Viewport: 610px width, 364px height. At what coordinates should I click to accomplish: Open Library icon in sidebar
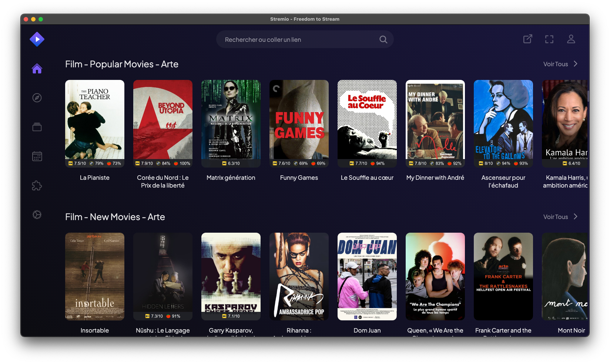(x=37, y=127)
